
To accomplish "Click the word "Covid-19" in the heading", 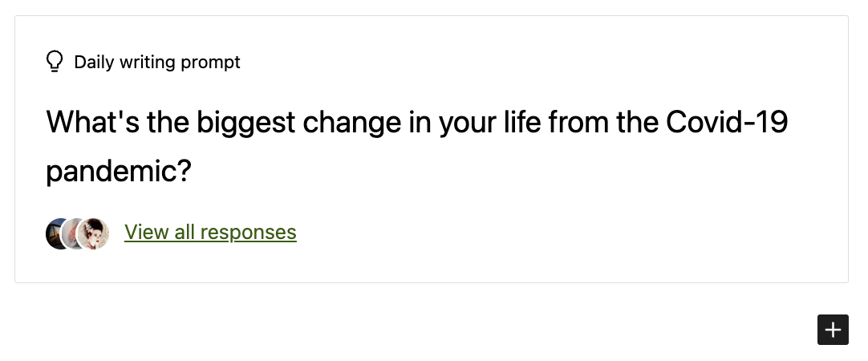I will click(727, 123).
